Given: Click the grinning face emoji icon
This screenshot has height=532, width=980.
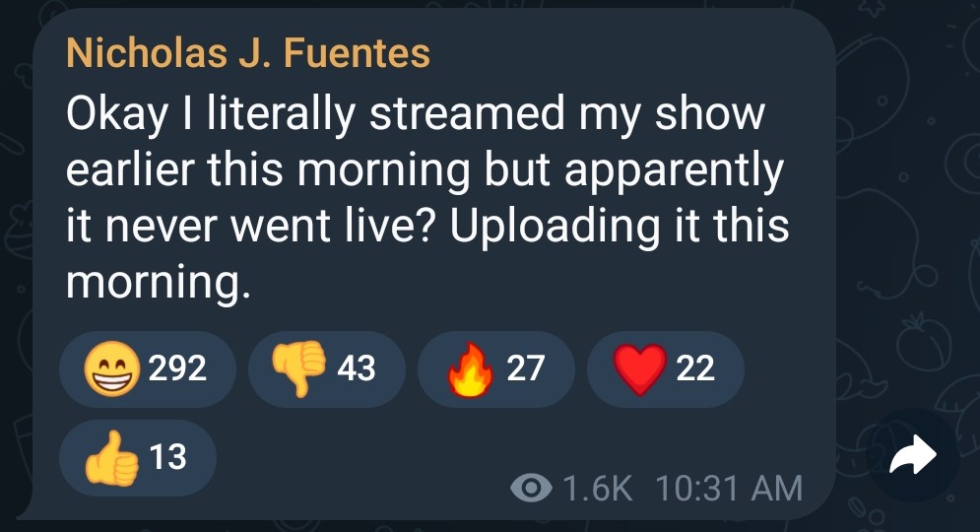Looking at the screenshot, I should pos(111,368).
